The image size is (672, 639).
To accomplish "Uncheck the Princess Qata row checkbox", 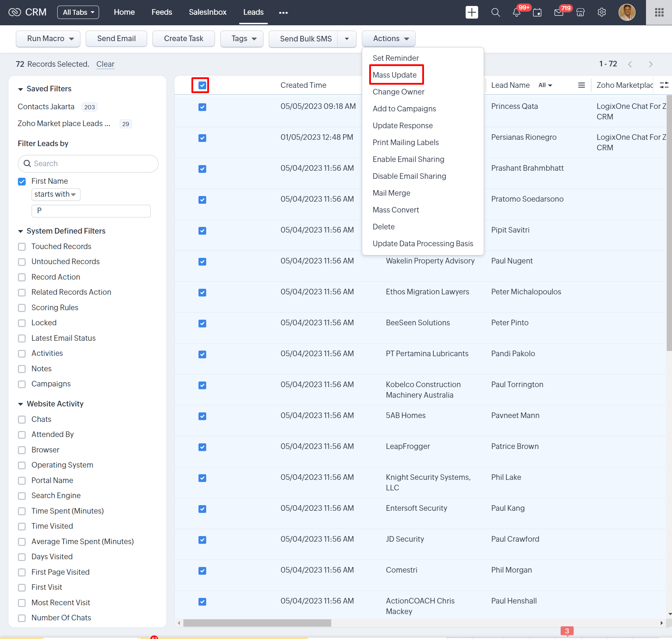I will tap(202, 107).
